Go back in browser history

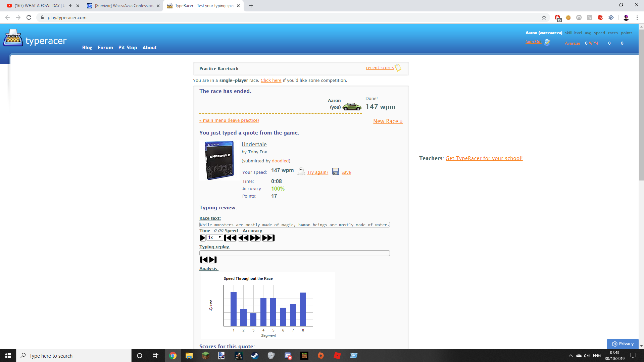click(7, 17)
